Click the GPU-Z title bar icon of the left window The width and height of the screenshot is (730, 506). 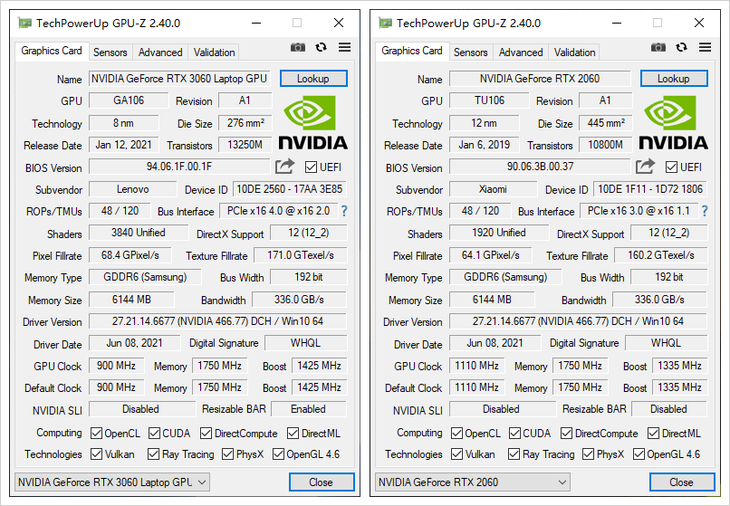(x=25, y=23)
